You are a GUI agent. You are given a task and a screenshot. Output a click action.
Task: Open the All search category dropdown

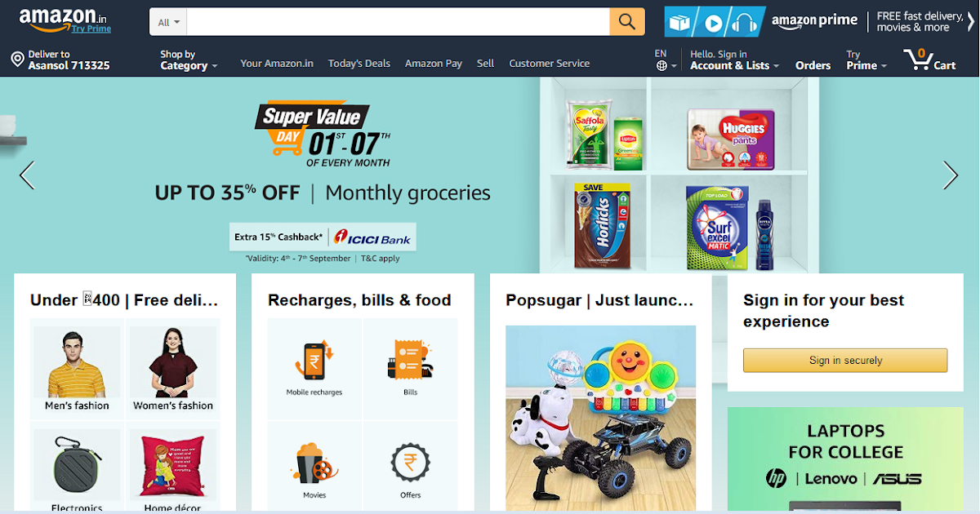click(168, 22)
